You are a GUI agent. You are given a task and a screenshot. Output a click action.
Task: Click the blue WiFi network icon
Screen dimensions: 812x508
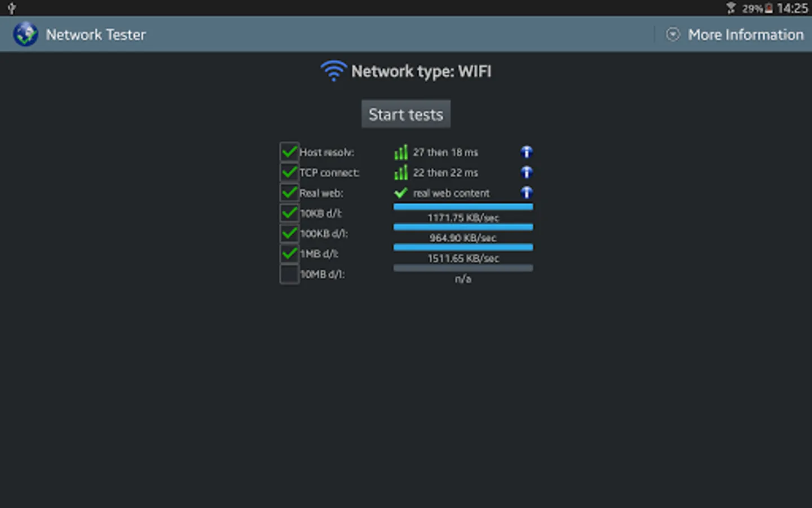[333, 71]
